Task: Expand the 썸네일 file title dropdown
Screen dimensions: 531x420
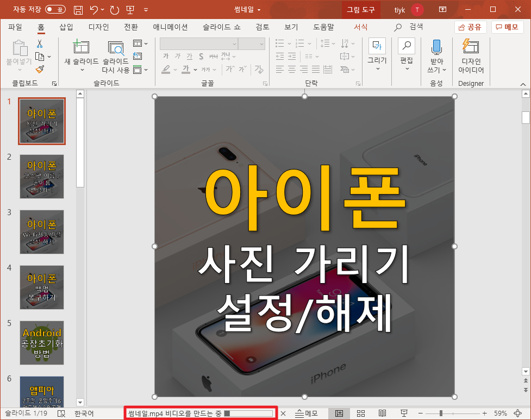Action: coord(259,10)
